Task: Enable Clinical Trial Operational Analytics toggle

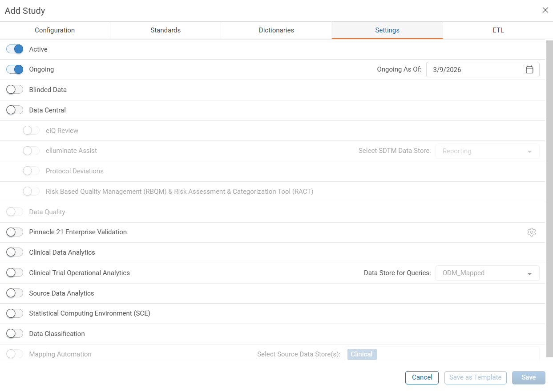Action: (15, 273)
